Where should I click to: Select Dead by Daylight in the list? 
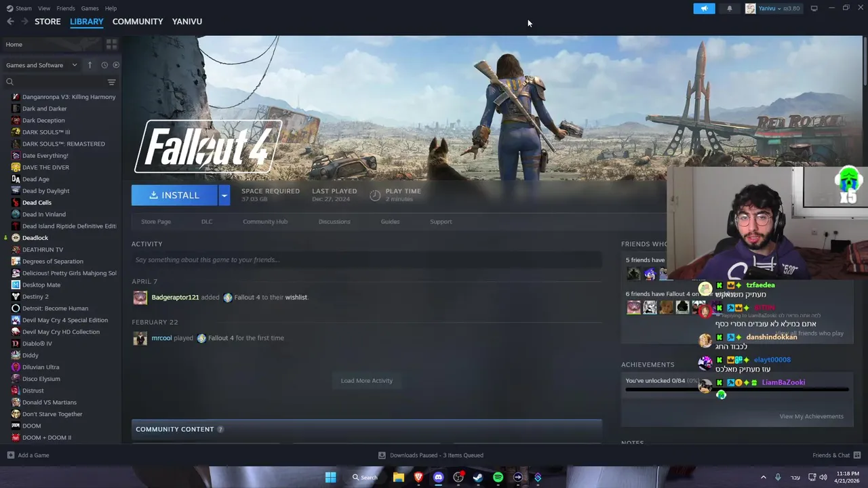45,191
